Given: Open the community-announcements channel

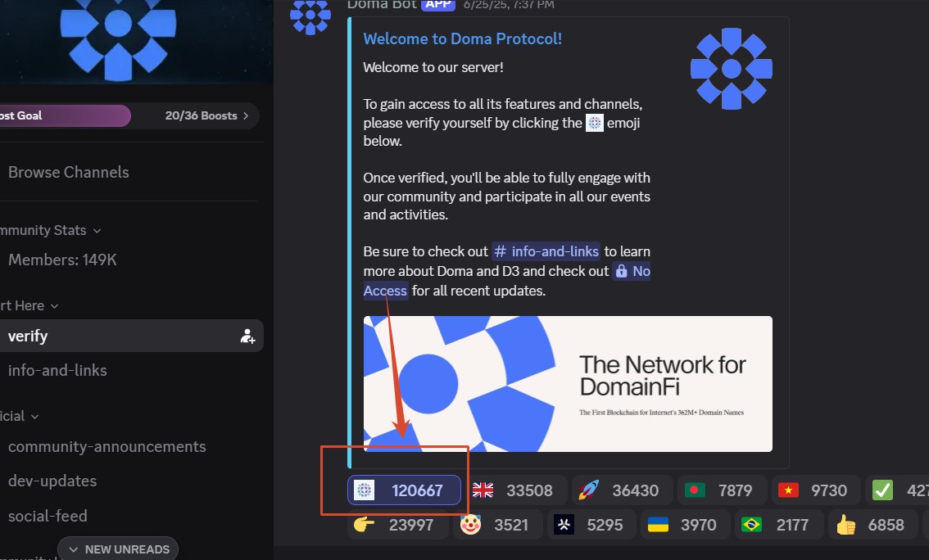Looking at the screenshot, I should (106, 447).
